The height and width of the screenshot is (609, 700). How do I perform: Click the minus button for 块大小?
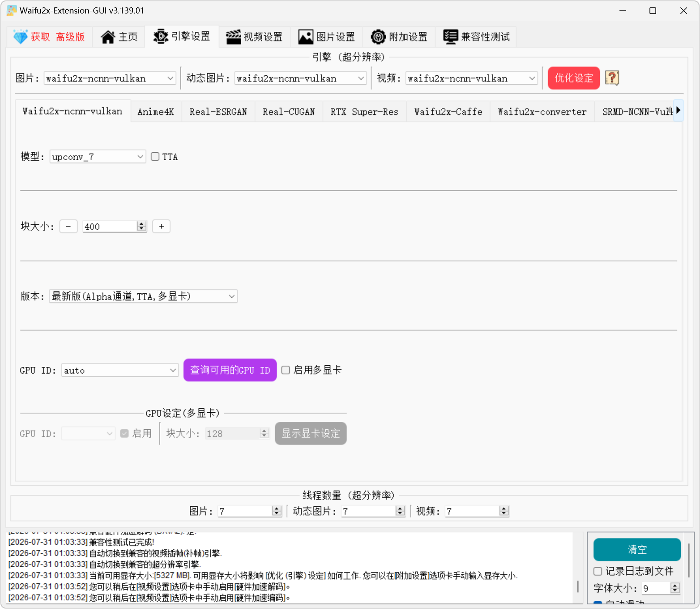[68, 226]
